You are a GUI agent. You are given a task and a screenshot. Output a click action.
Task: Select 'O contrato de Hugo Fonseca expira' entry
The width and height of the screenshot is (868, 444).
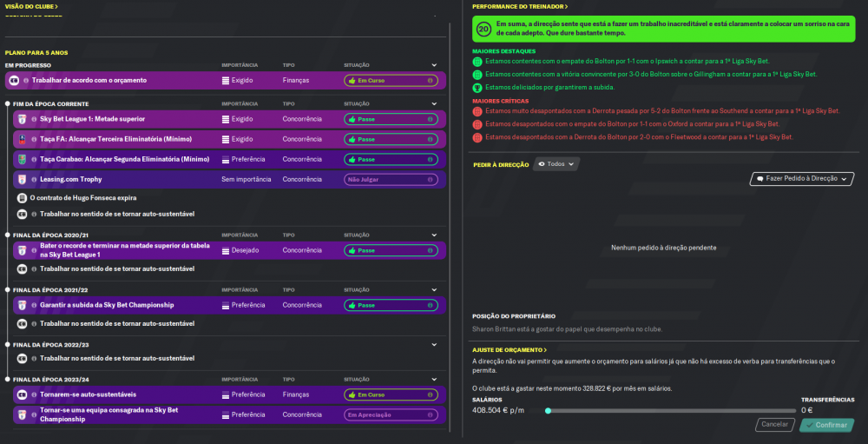pos(83,198)
